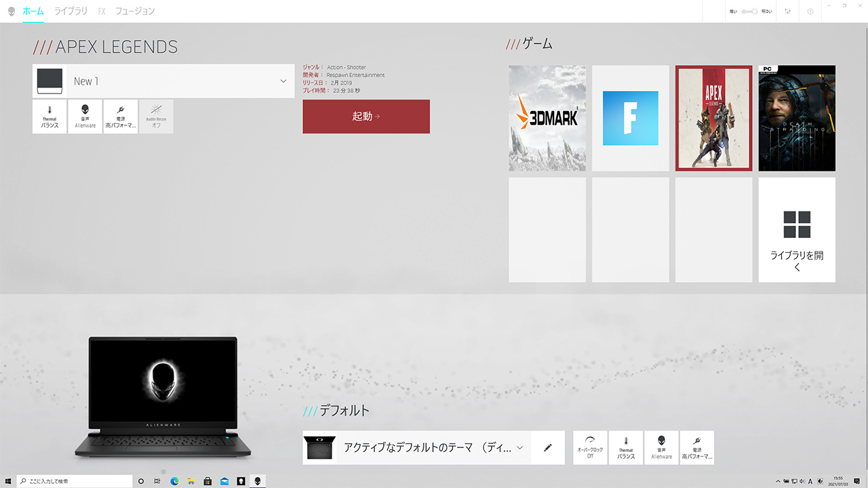Open Task View on the taskbar
Screen dimensions: 868x488
tap(157, 481)
